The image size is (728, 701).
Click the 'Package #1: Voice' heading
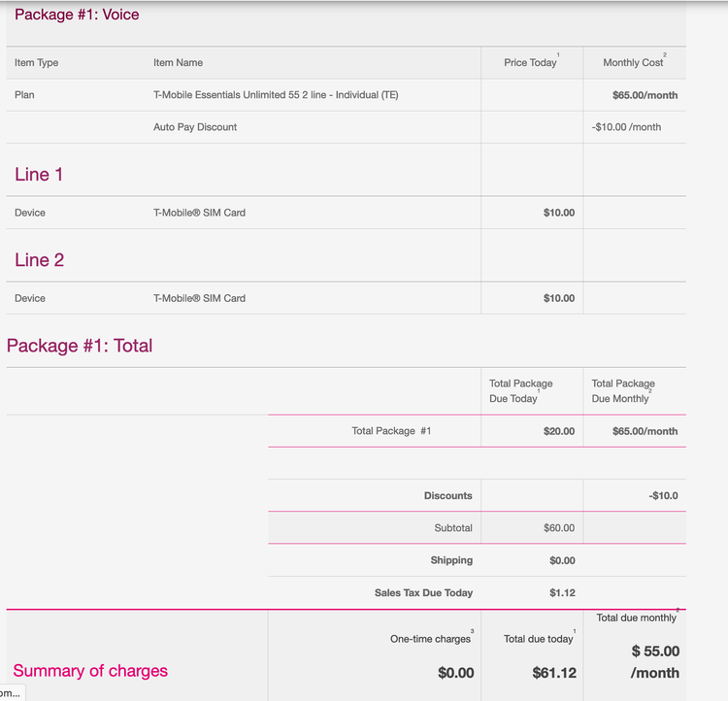pyautogui.click(x=77, y=15)
